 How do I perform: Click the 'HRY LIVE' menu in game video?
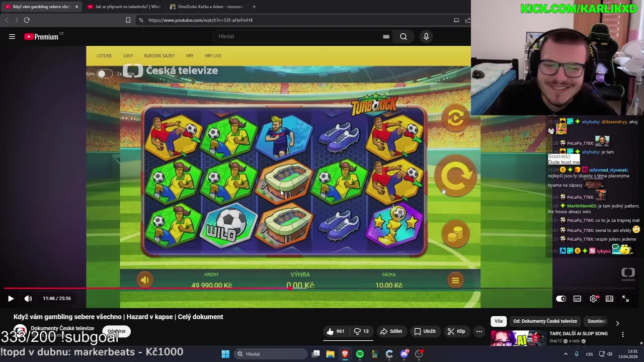tap(213, 56)
